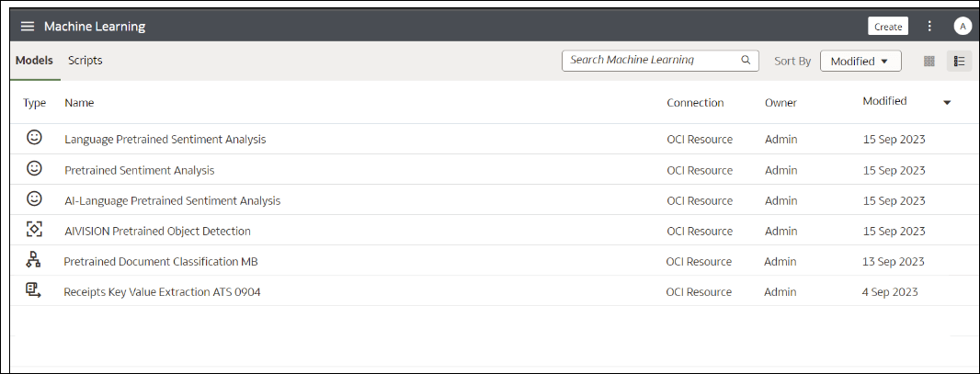This screenshot has height=374, width=980.
Task: Click the document classification hierarchy icon
Action: click(33, 260)
